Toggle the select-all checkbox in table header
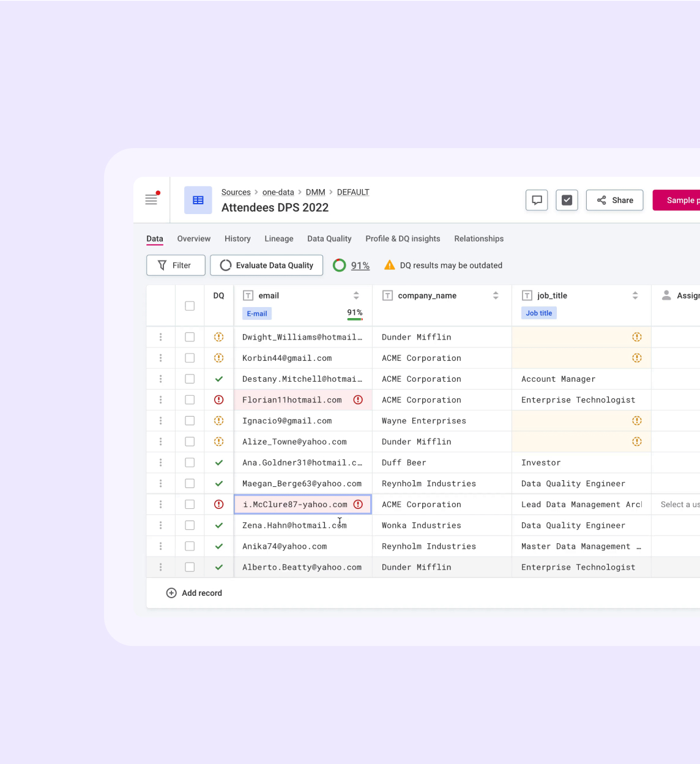 point(190,306)
